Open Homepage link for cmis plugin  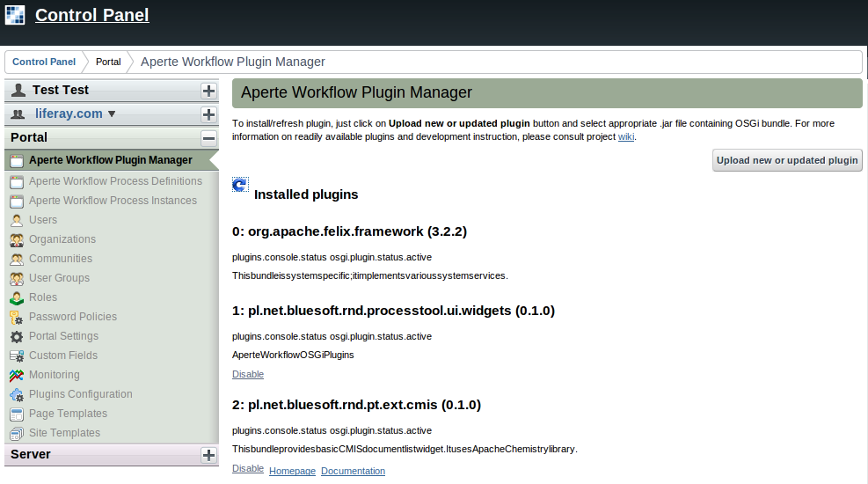coord(292,472)
